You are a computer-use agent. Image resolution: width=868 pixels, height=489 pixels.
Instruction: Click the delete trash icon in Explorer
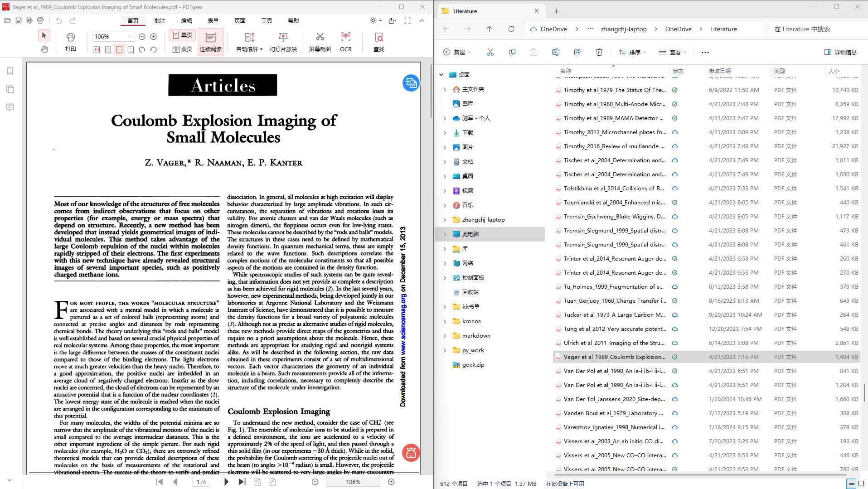click(x=599, y=52)
